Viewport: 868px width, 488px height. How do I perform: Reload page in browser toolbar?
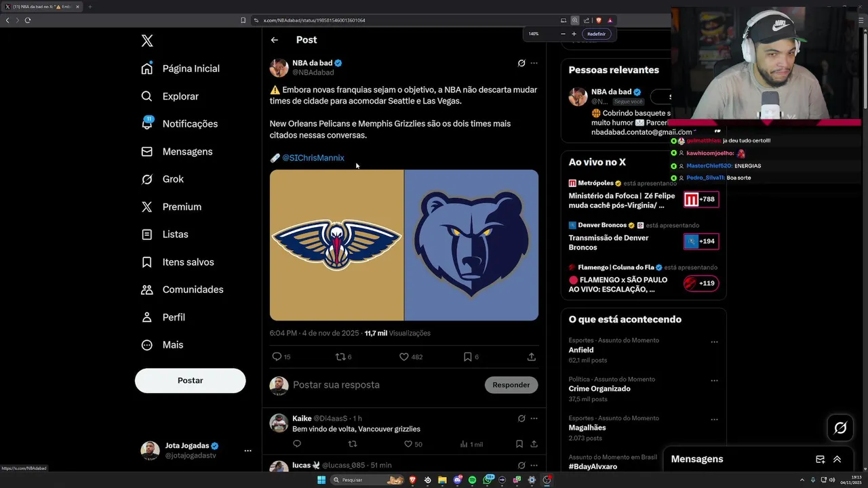(x=28, y=20)
